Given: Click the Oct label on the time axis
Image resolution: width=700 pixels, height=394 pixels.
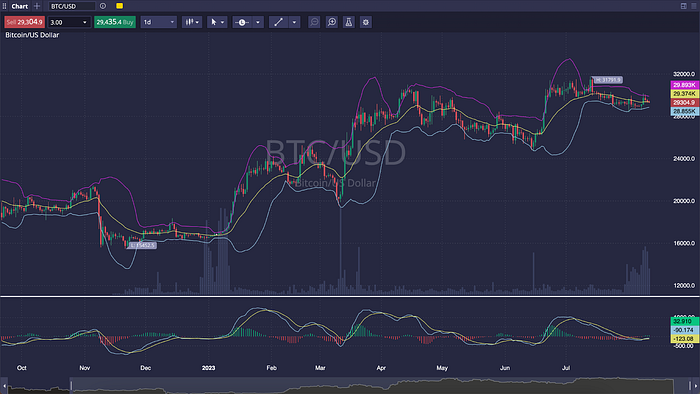Looking at the screenshot, I should 21,368.
